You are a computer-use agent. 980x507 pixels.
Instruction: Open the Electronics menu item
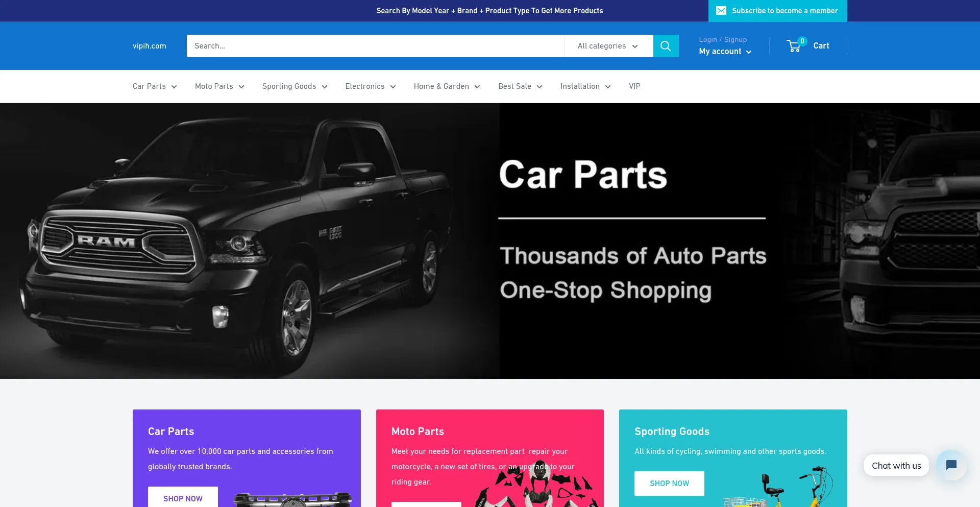click(365, 86)
